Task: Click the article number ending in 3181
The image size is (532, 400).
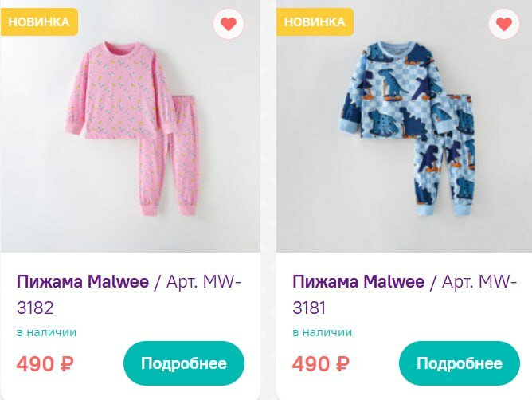Action: point(310,308)
